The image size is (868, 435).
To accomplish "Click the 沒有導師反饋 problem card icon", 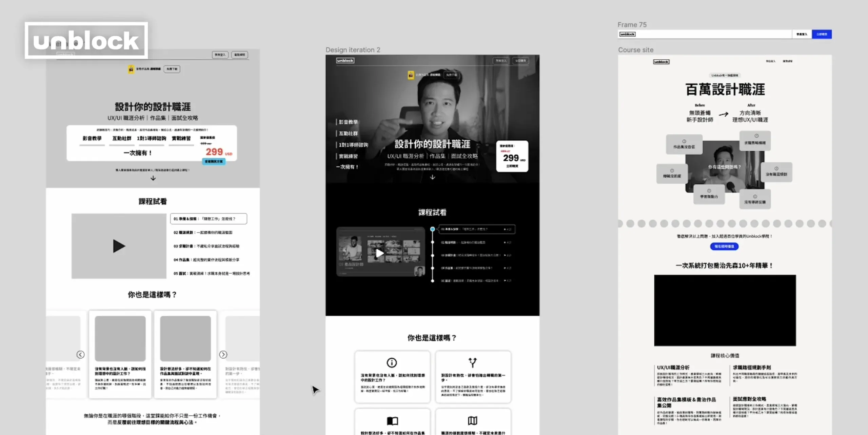I will [755, 197].
